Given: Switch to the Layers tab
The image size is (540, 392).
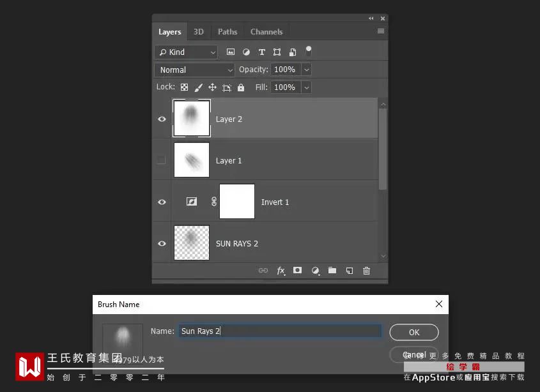Looking at the screenshot, I should coord(170,32).
